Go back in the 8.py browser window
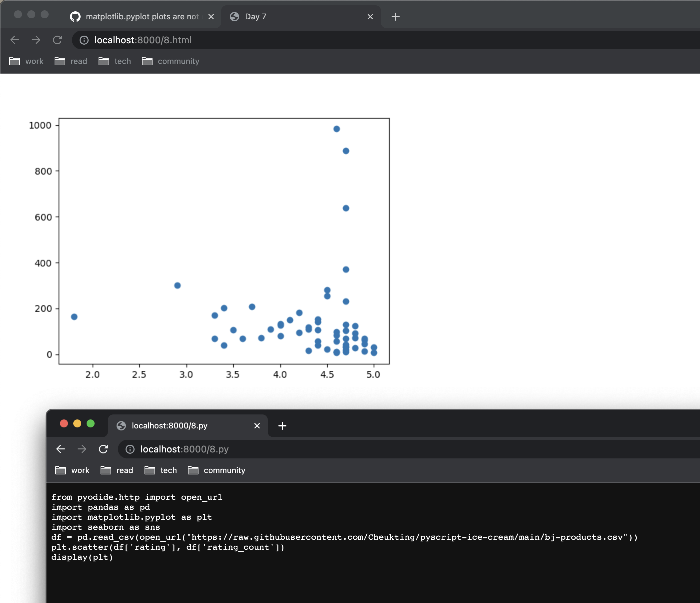The image size is (700, 603). tap(61, 449)
